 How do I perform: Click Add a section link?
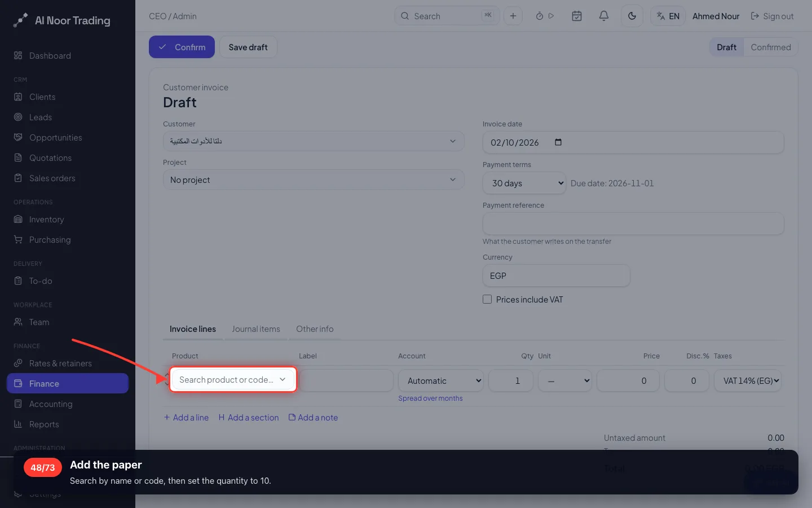tap(249, 418)
